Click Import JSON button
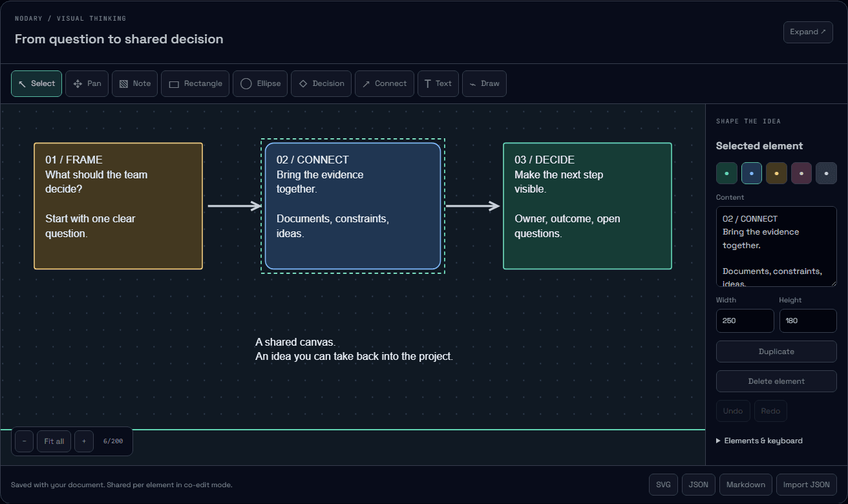The width and height of the screenshot is (848, 504). 807,485
